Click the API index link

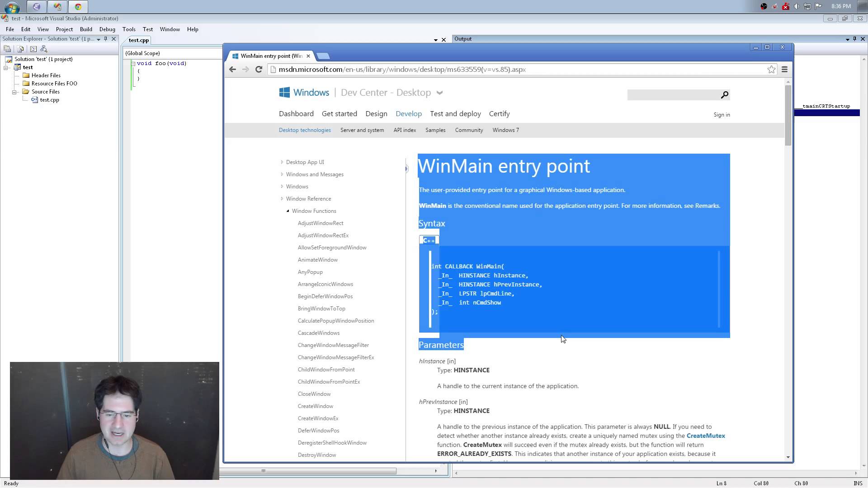(405, 130)
